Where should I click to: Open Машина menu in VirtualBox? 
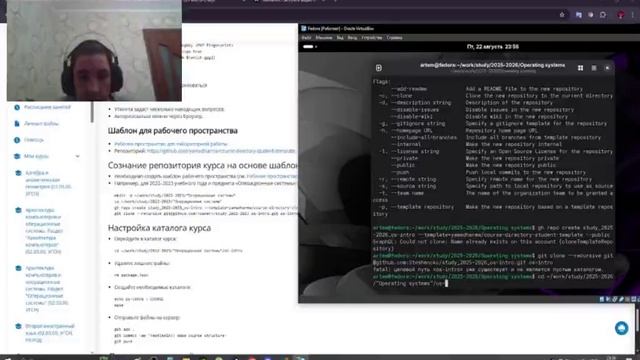click(x=324, y=38)
